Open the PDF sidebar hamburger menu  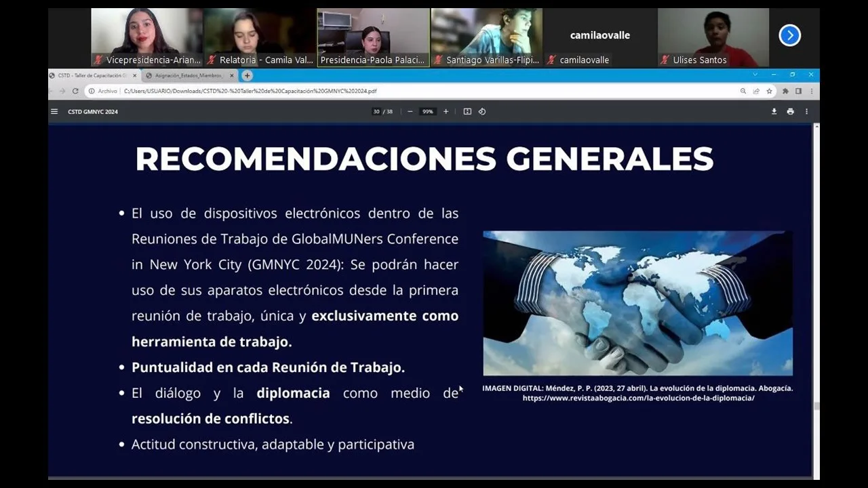click(x=54, y=112)
